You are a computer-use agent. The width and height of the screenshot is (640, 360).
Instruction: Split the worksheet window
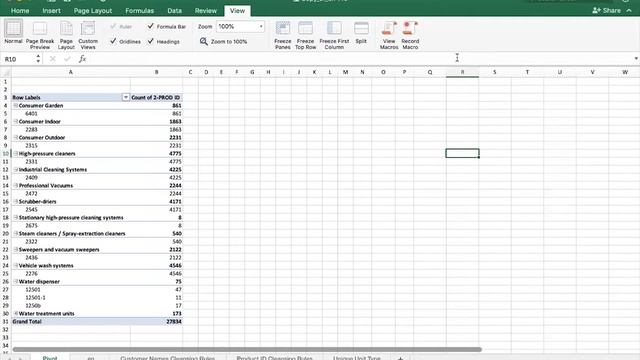(x=361, y=33)
